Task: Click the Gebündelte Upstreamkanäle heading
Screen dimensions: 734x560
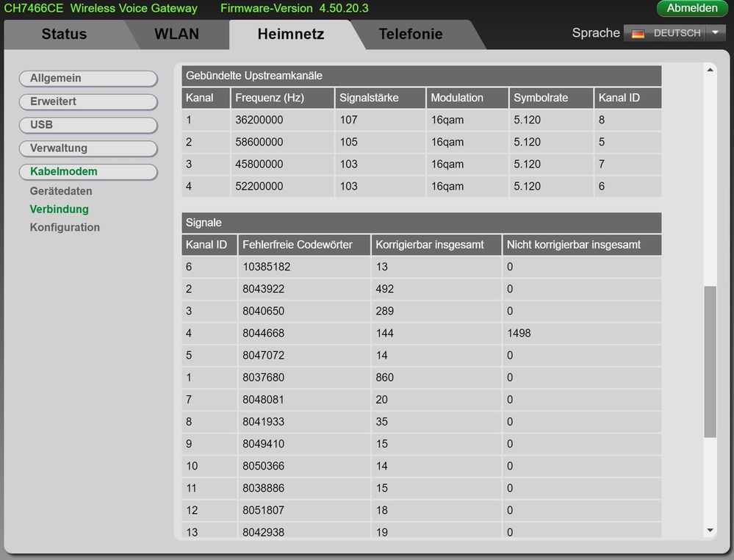Action: pos(254,76)
